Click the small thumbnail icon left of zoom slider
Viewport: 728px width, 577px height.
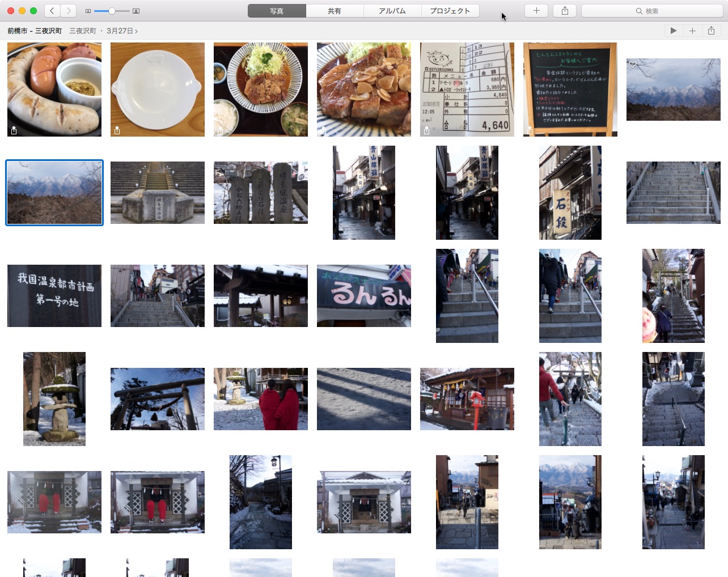click(x=88, y=11)
